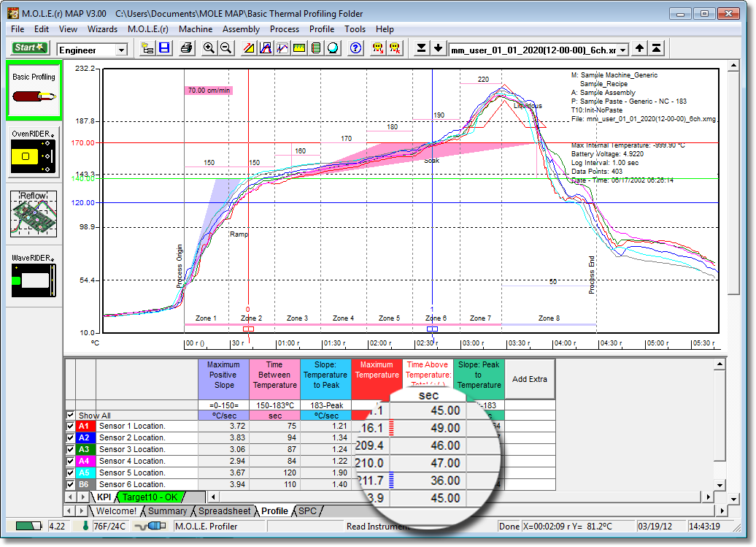Image resolution: width=756 pixels, height=547 pixels.
Task: Click the table vertical scrollbar down arrow
Action: click(x=720, y=485)
